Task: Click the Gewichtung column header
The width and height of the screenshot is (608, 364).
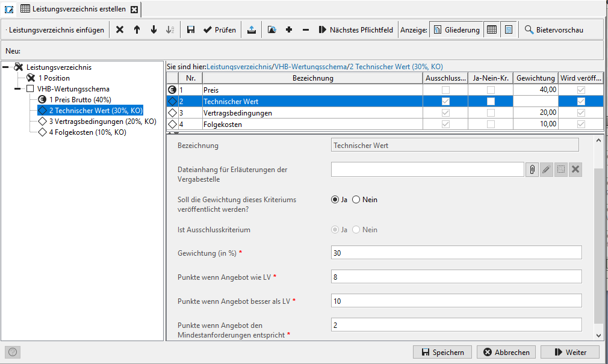Action: tap(536, 78)
